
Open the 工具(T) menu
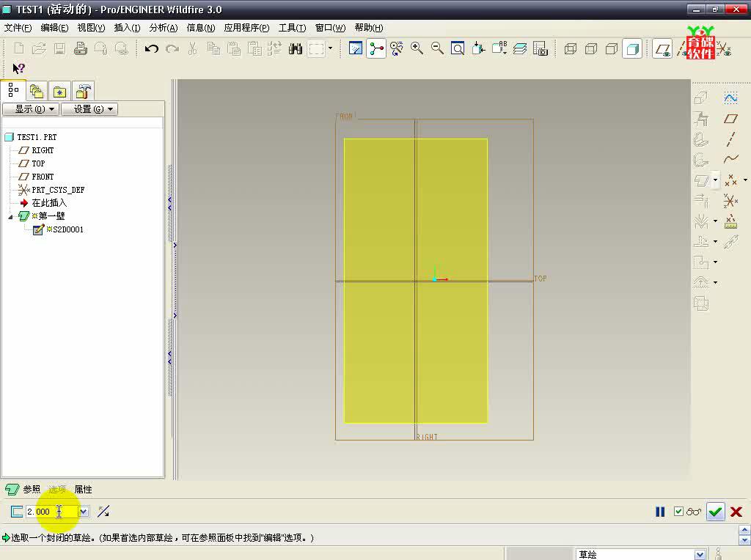pyautogui.click(x=292, y=28)
